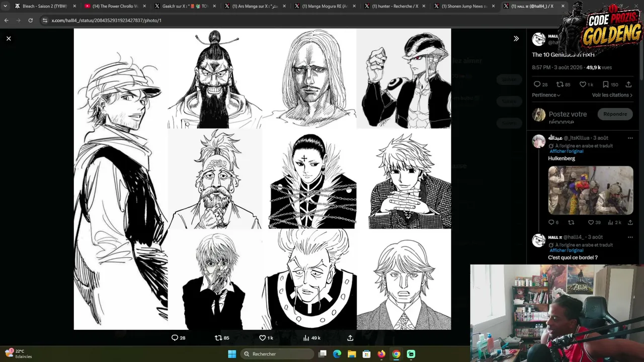Close the 'hunter - Recherche / X' tab
The image size is (644, 362).
coord(423,6)
